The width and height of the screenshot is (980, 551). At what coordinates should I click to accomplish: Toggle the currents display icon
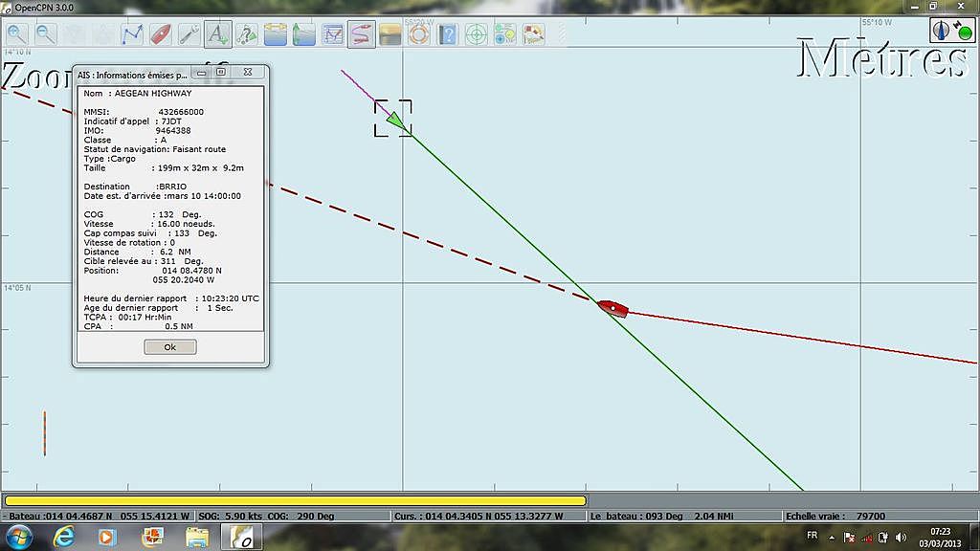pos(276,33)
